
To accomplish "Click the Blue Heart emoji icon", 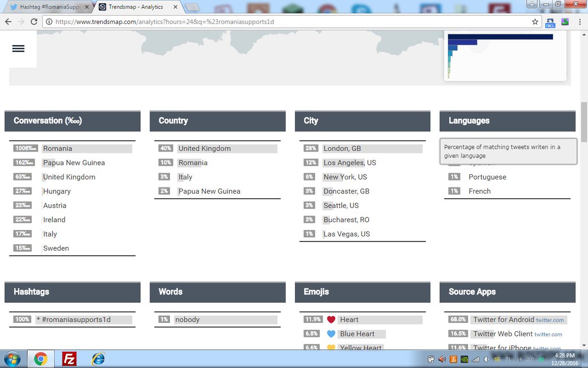I will pyautogui.click(x=331, y=334).
